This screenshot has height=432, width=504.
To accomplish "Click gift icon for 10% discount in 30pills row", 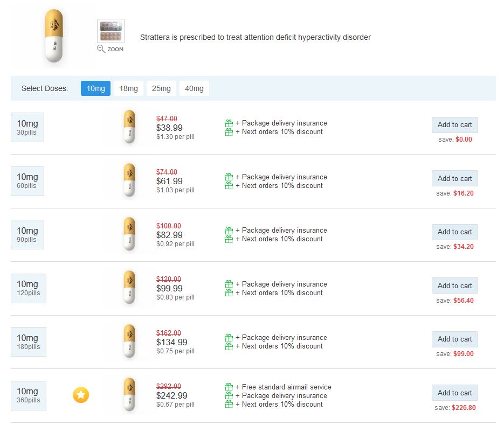I will 229,131.
